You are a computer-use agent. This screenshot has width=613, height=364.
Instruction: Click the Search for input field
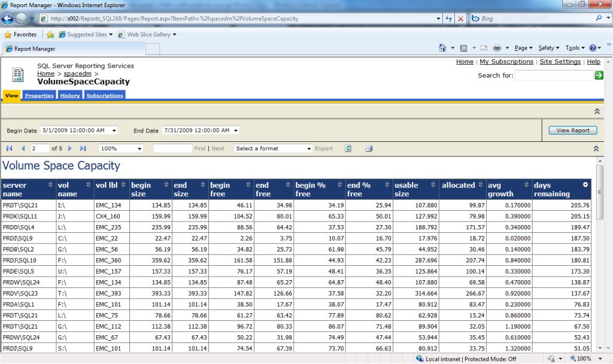(x=554, y=75)
